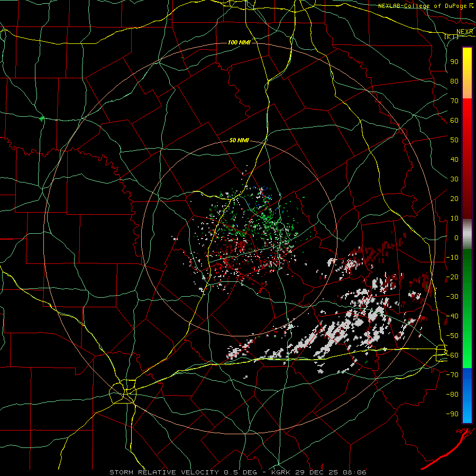Click the -40 value on the velocity scale
This screenshot has width=476, height=476.
452,316
